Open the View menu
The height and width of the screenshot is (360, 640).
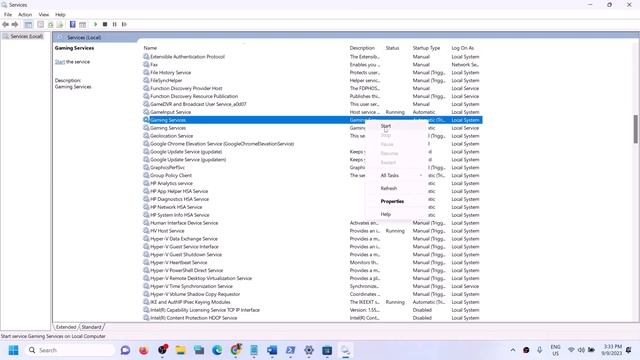(x=44, y=15)
